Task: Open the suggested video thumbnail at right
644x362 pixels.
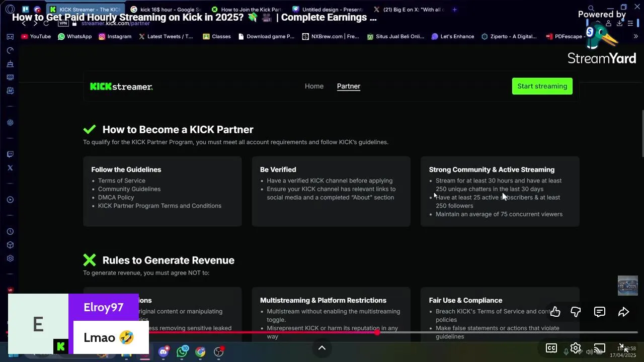Action: point(628,286)
